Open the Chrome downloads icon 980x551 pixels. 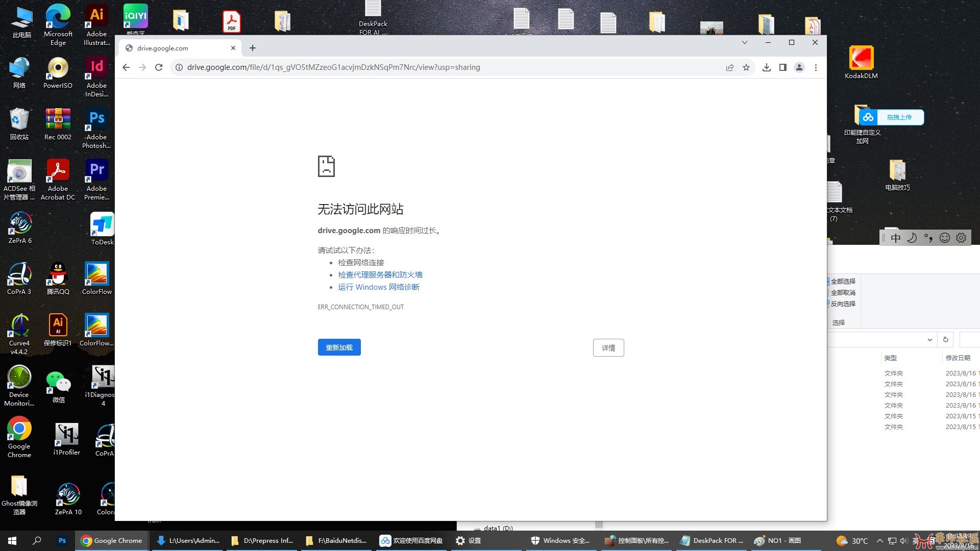pos(766,67)
